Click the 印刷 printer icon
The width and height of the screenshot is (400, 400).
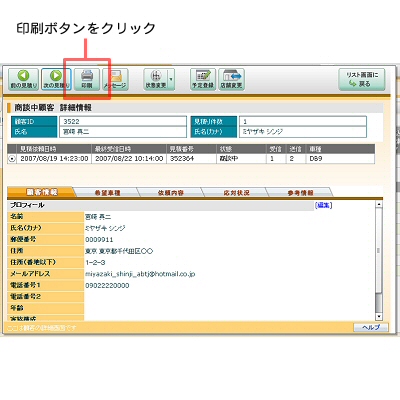[x=87, y=79]
